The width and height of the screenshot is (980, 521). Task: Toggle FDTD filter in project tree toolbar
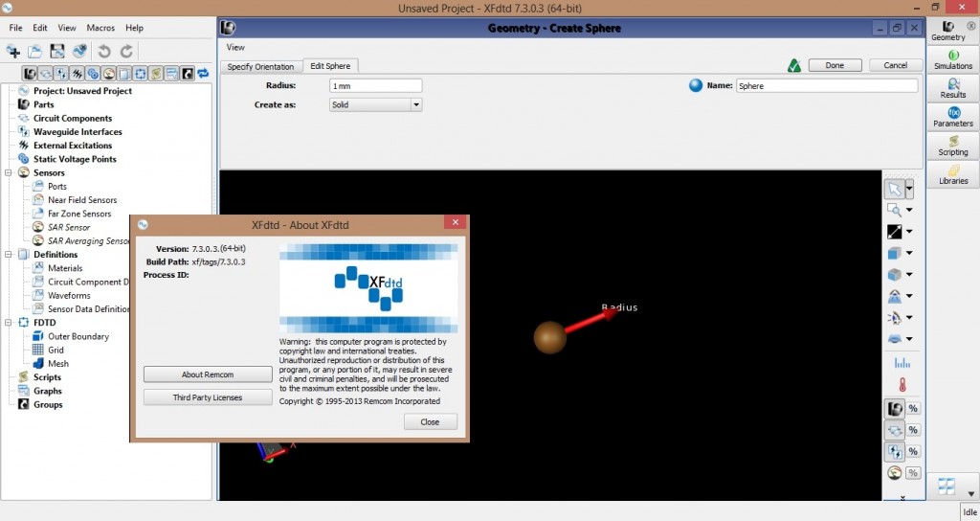140,74
